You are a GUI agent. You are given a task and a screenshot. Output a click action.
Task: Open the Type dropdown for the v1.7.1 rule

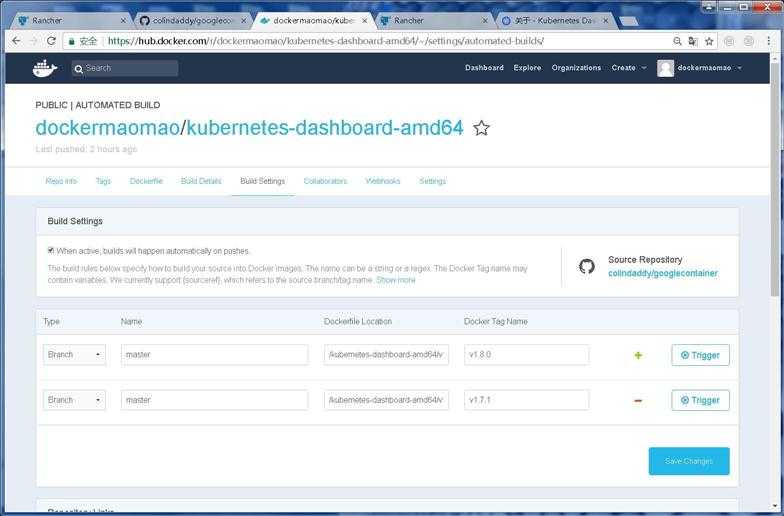point(74,400)
